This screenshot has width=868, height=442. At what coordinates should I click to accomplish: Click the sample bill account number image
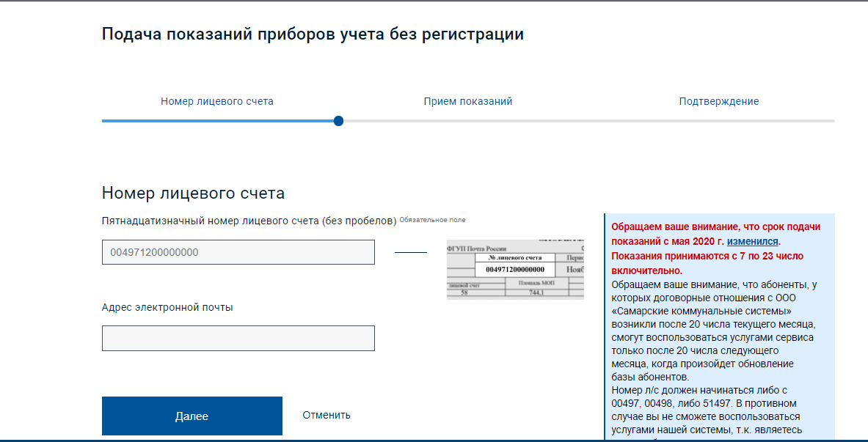[x=515, y=270]
